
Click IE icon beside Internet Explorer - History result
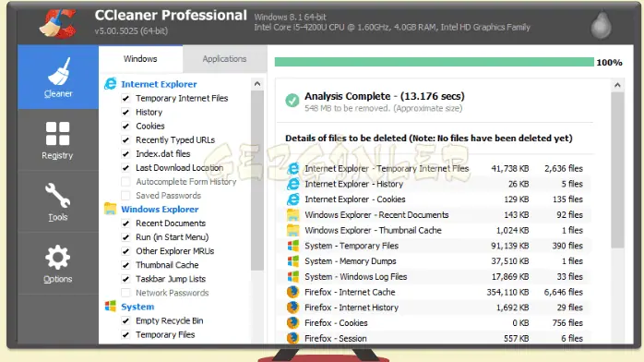click(292, 184)
